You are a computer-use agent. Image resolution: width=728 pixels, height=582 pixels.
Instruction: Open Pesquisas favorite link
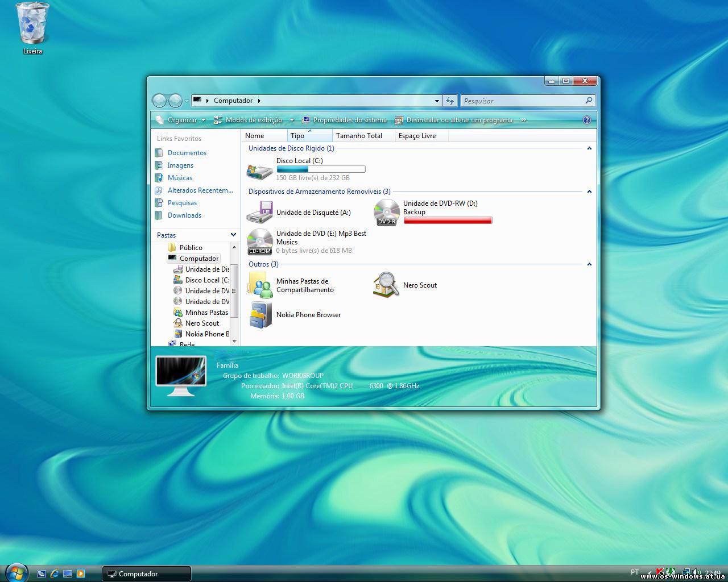coord(176,203)
